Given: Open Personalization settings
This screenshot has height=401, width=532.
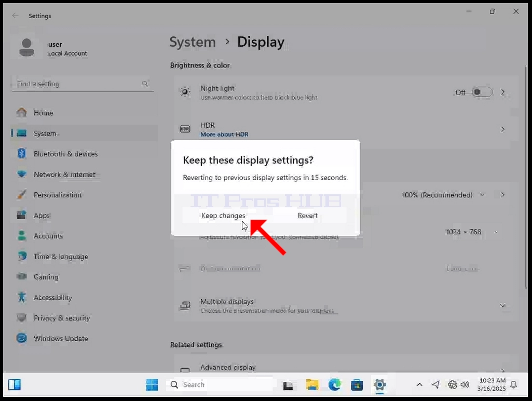Looking at the screenshot, I should (x=85, y=195).
